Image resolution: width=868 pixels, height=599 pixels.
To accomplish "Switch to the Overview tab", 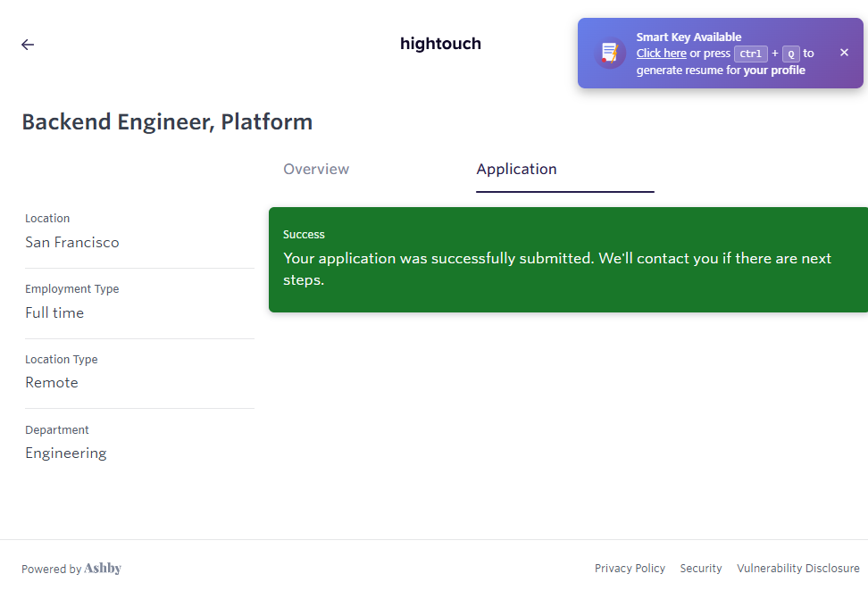I will pos(316,170).
